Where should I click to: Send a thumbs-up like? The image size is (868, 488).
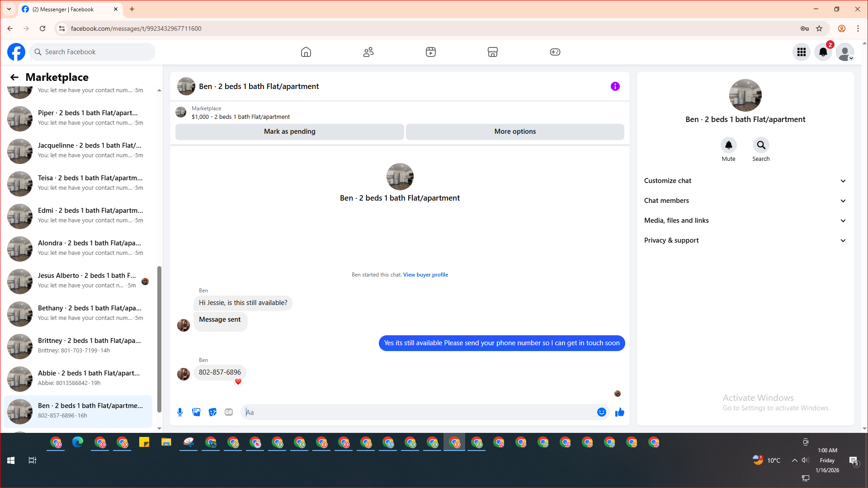tap(620, 412)
